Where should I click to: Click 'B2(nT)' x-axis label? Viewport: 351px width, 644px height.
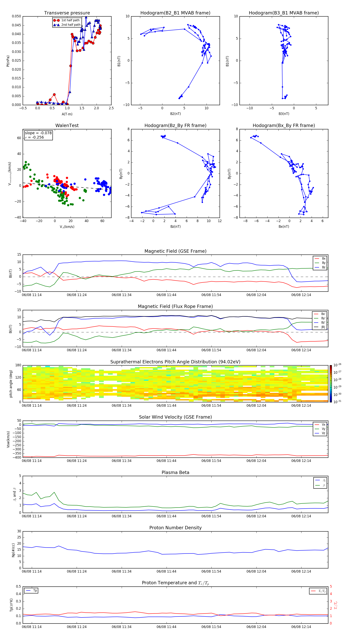click(175, 114)
